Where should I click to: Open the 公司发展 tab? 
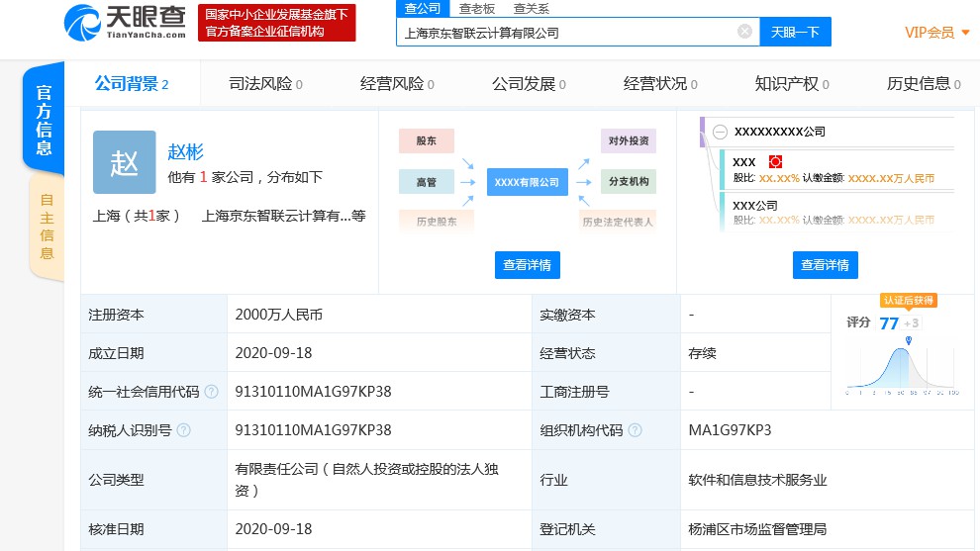pos(529,84)
